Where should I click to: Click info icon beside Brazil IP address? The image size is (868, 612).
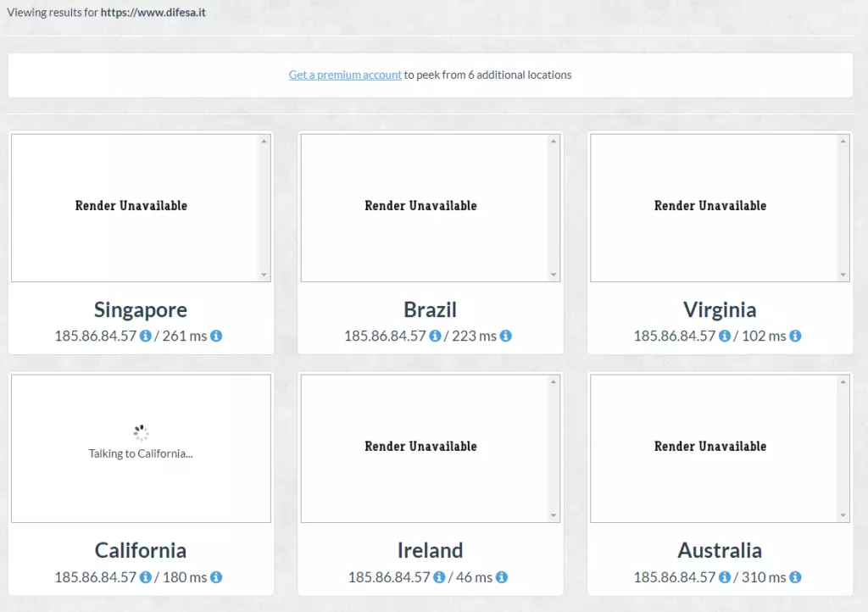point(435,337)
